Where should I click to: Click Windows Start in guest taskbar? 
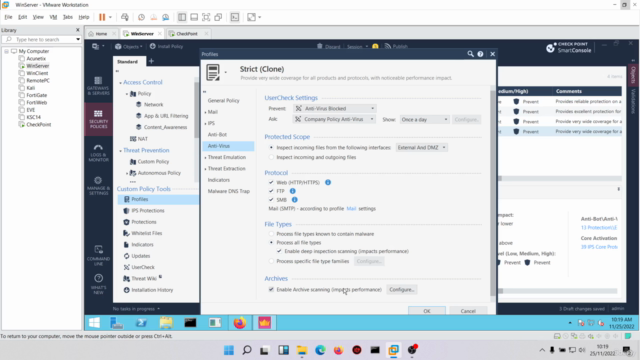[x=94, y=323]
